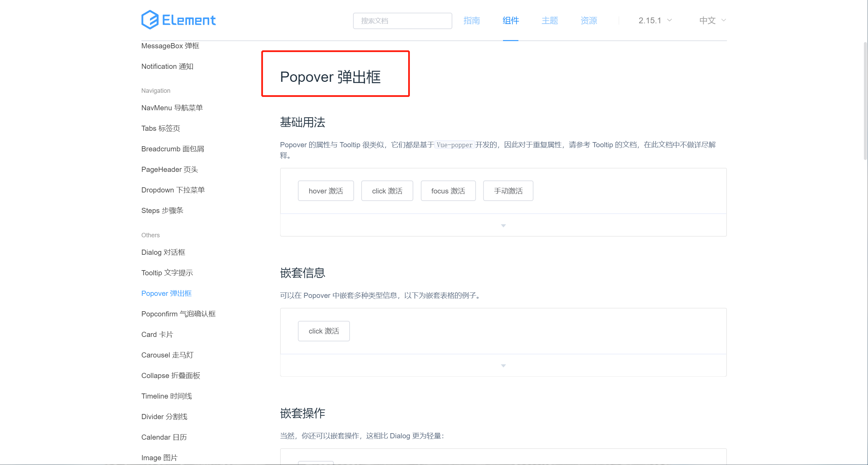
Task: Open the 2.15.1 version dropdown
Action: click(x=655, y=21)
